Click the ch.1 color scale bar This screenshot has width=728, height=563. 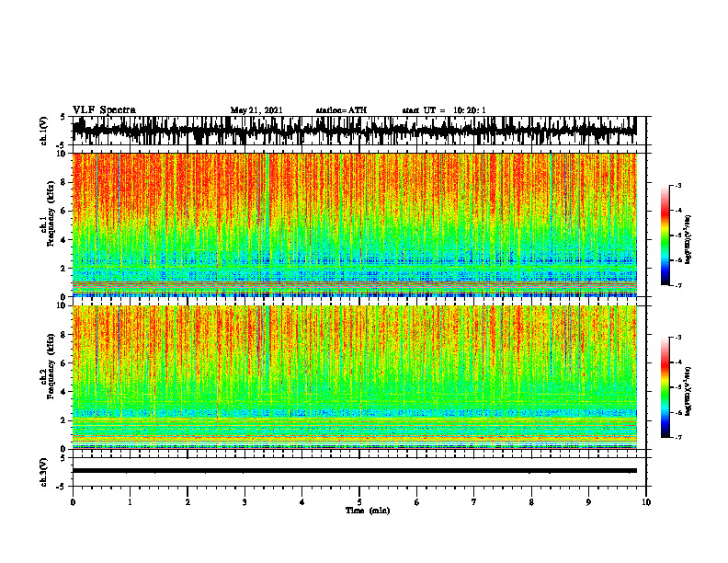point(665,236)
